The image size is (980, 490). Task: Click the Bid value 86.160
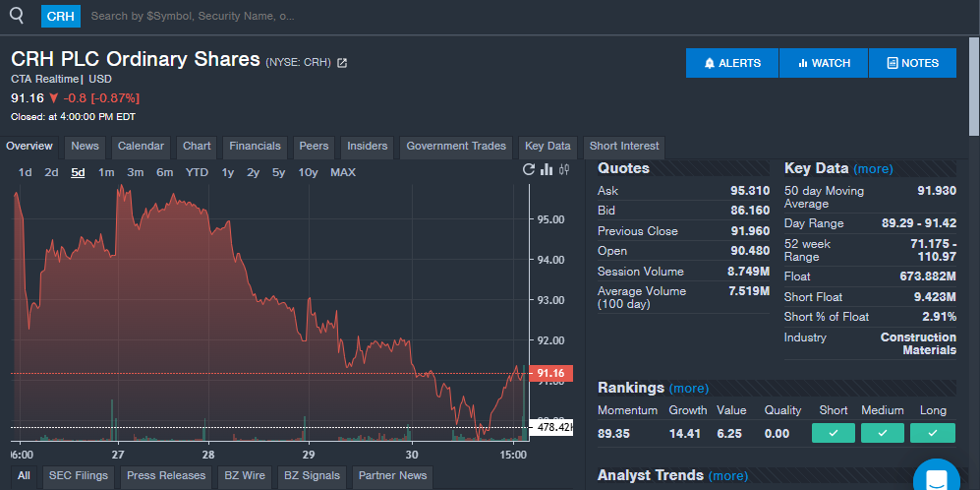tap(750, 211)
